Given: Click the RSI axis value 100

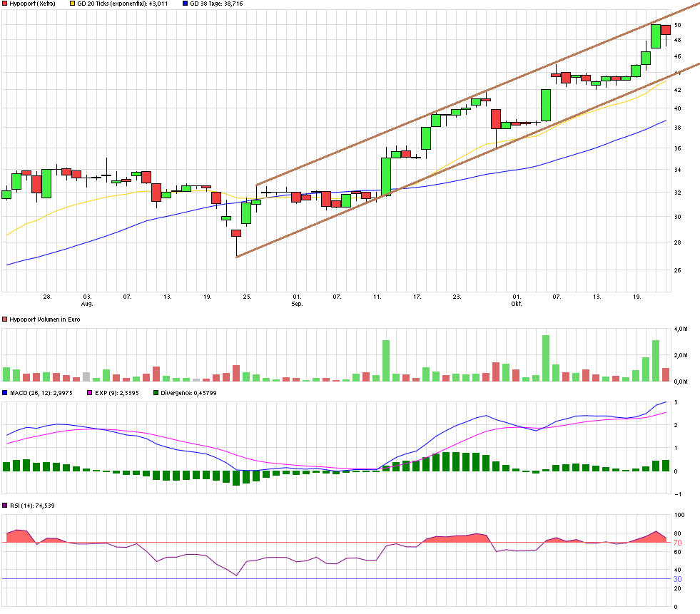Looking at the screenshot, I should (679, 515).
